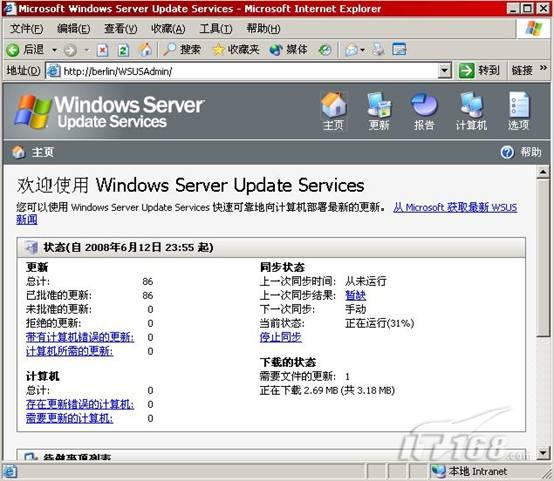Open 计算机所需的更新 link
This screenshot has height=481, width=554.
(69, 351)
